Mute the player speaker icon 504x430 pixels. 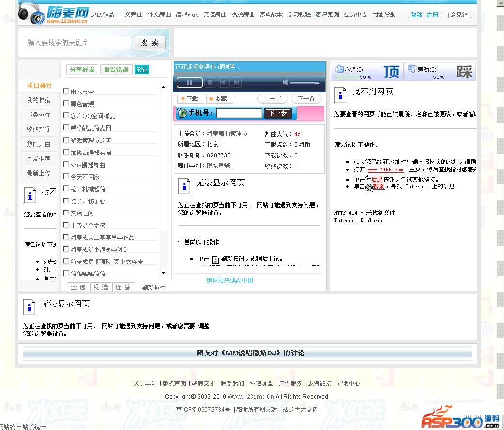click(x=285, y=82)
